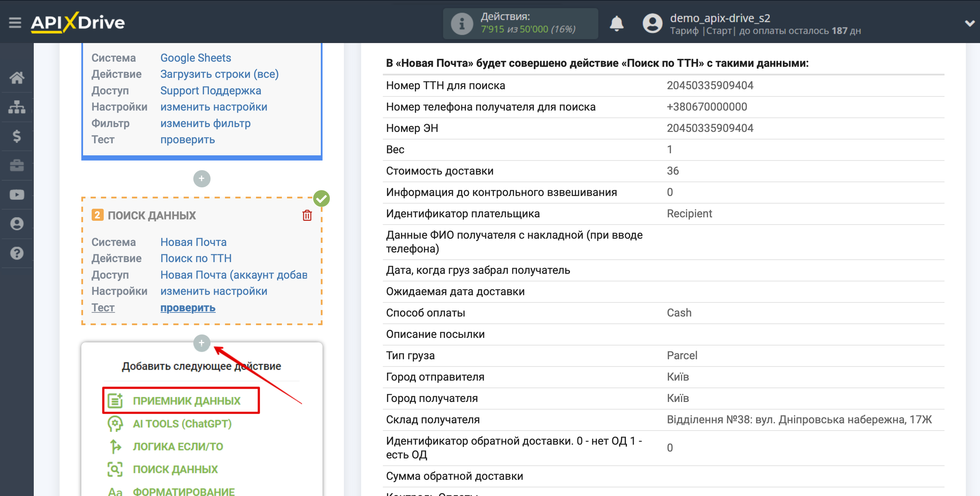Open Новая Почта system link
Viewport: 980px width, 496px height.
pyautogui.click(x=194, y=242)
